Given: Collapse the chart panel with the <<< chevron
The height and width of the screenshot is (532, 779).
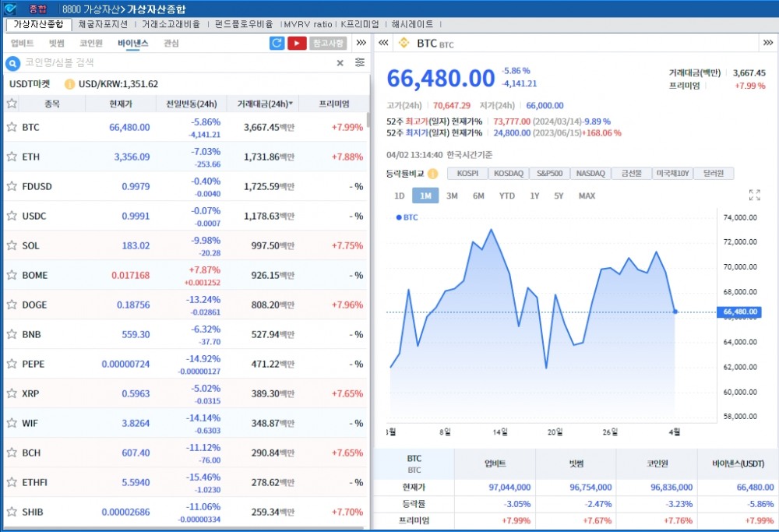Looking at the screenshot, I should [382, 43].
